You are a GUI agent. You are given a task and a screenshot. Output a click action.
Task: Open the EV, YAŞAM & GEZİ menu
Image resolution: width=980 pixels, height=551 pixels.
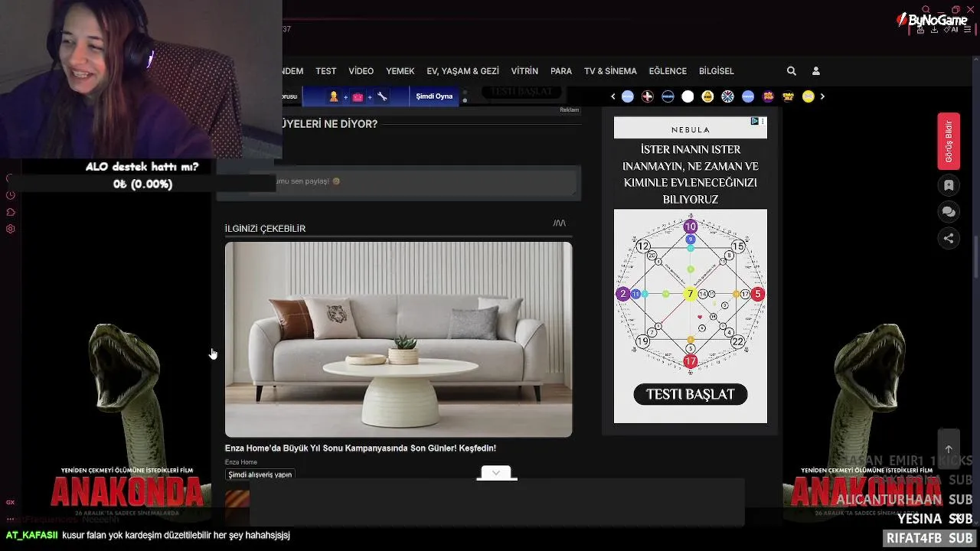[x=463, y=71]
